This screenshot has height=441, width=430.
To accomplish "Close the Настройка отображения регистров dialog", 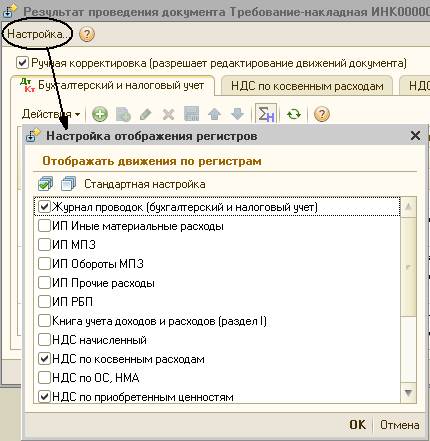I will (x=415, y=136).
